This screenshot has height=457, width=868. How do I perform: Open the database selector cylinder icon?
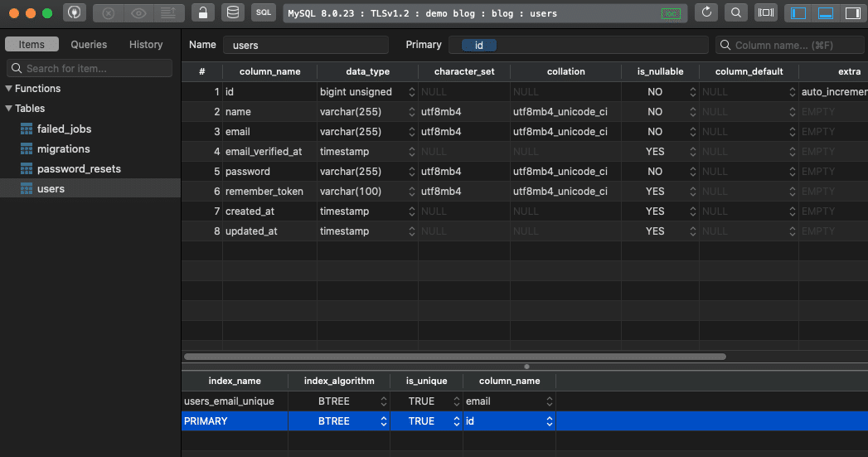(233, 12)
